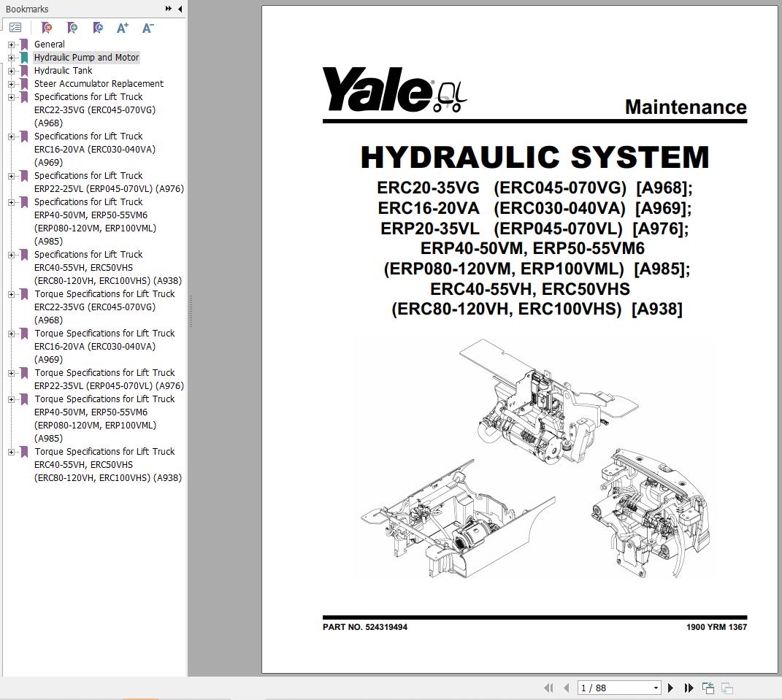Expand Torque Specifications (A968) bookmark

11,294
